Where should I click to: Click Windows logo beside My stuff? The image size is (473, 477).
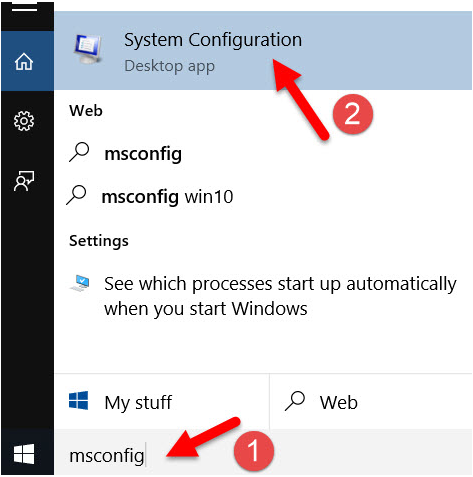click(x=79, y=401)
